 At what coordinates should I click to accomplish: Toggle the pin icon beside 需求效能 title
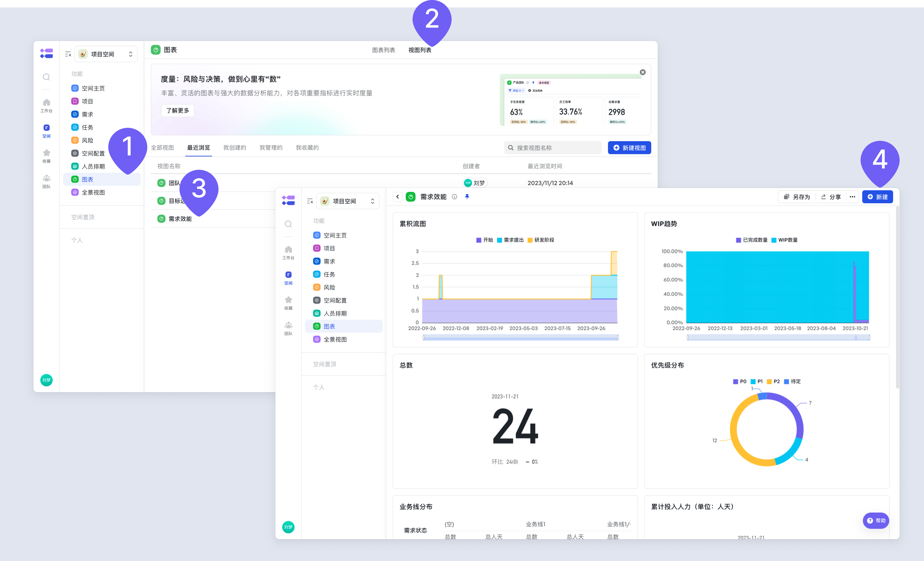pos(467,197)
